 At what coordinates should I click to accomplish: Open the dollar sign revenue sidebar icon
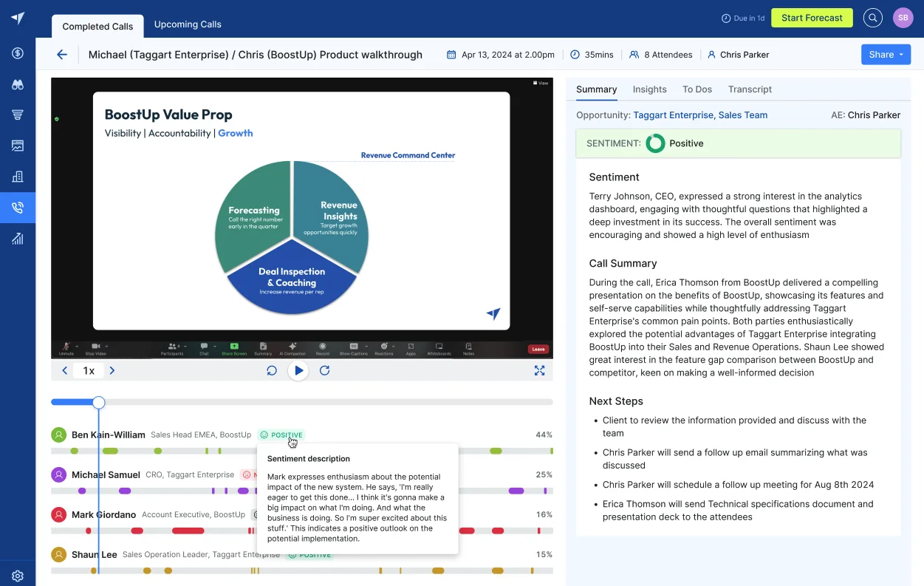(x=18, y=53)
